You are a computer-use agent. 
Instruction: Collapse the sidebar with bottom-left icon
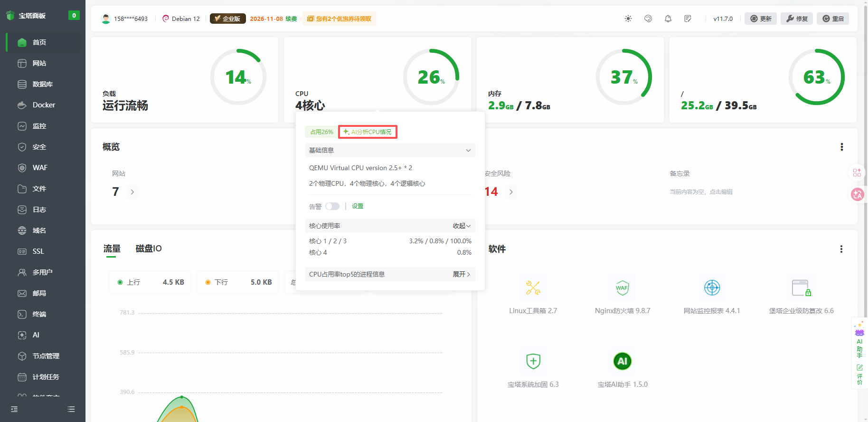pos(14,409)
